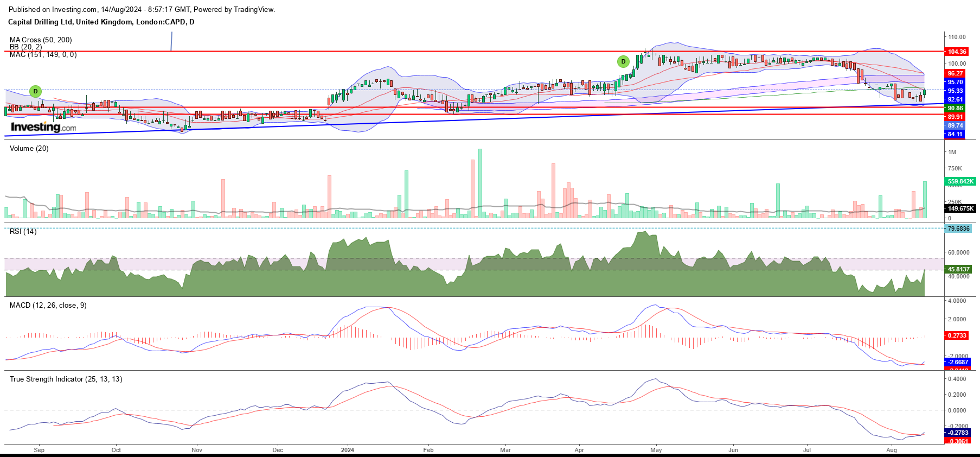Click the RSI (14) pane label
This screenshot has height=457, width=980.
coord(23,231)
